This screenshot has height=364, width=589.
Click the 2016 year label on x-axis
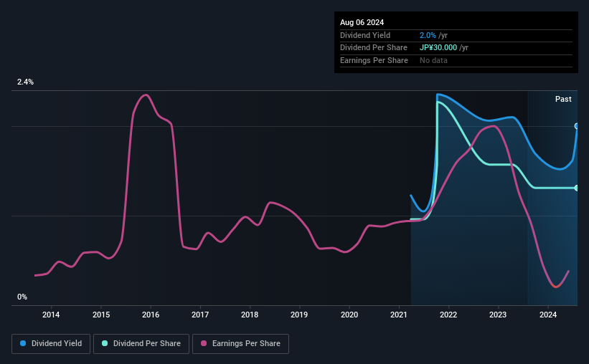[150, 315]
